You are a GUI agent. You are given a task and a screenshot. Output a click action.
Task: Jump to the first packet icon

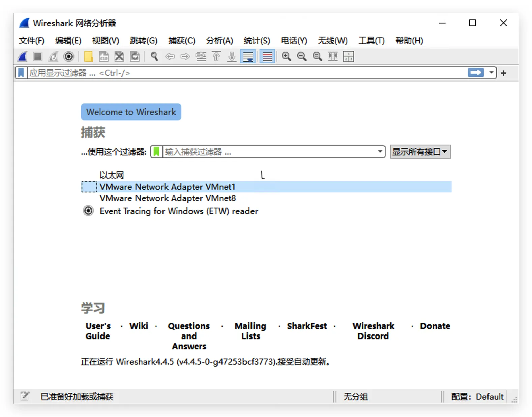(216, 56)
